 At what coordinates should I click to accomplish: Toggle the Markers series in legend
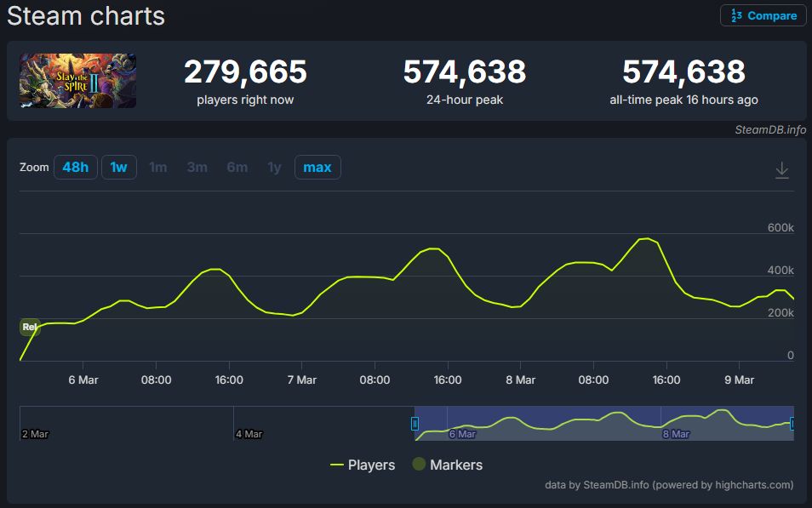point(455,465)
